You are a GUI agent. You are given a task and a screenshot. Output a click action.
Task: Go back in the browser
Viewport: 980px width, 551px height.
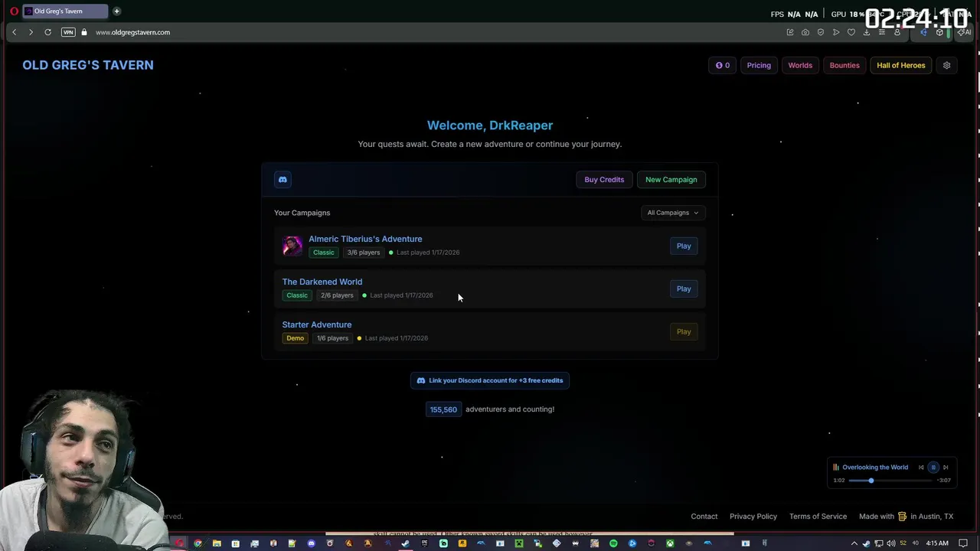[14, 32]
